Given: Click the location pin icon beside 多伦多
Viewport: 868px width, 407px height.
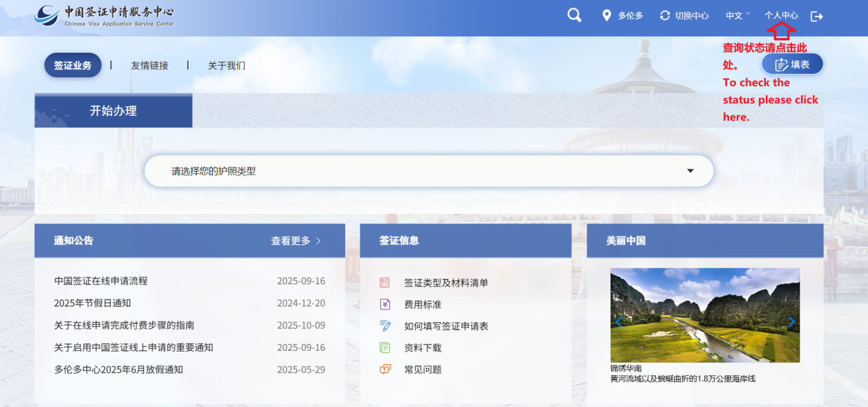Looking at the screenshot, I should (606, 15).
